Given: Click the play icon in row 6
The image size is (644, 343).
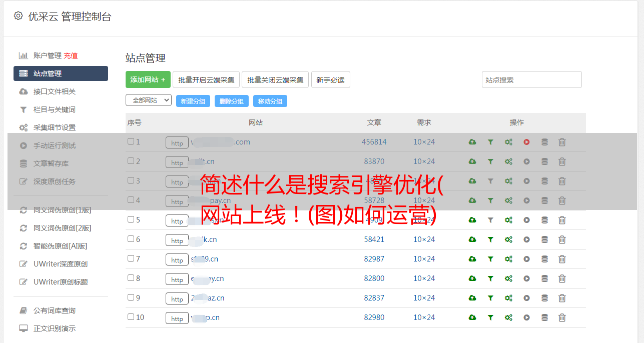Looking at the screenshot, I should (x=526, y=239).
